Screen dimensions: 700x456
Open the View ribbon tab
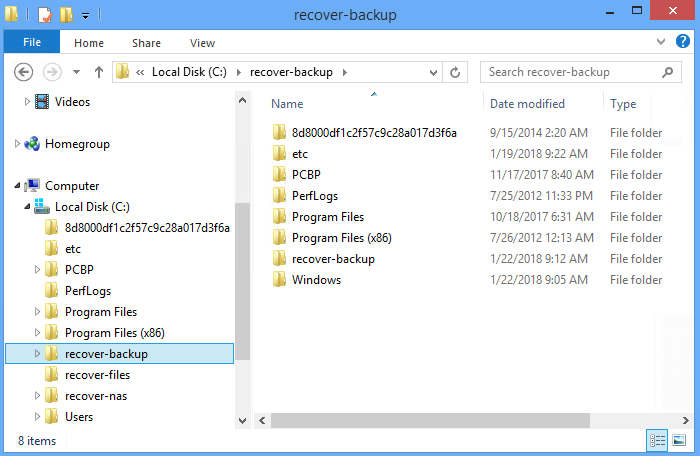[202, 43]
